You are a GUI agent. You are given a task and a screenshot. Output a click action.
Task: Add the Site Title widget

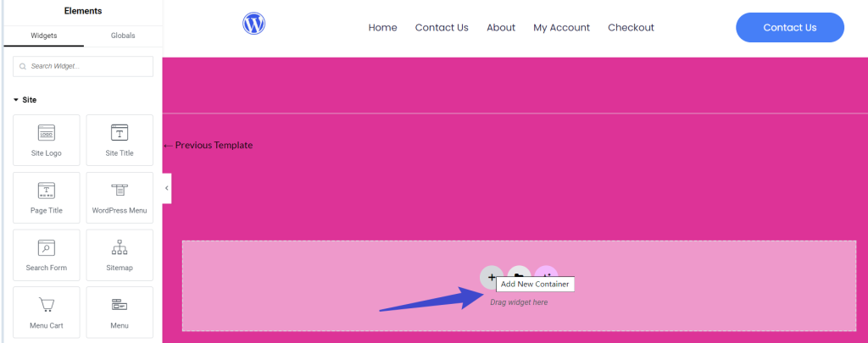click(x=120, y=140)
